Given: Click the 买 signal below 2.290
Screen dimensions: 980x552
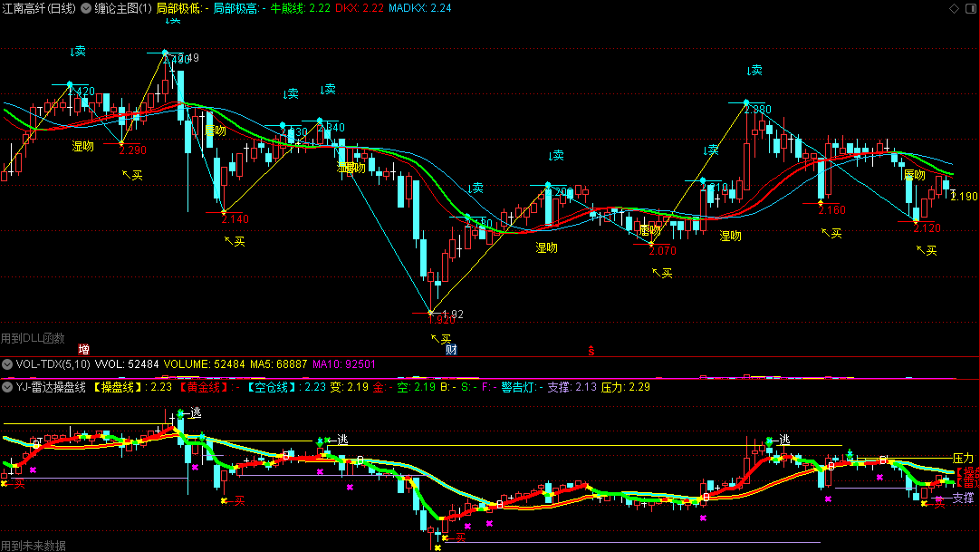Looking at the screenshot, I should tap(132, 176).
